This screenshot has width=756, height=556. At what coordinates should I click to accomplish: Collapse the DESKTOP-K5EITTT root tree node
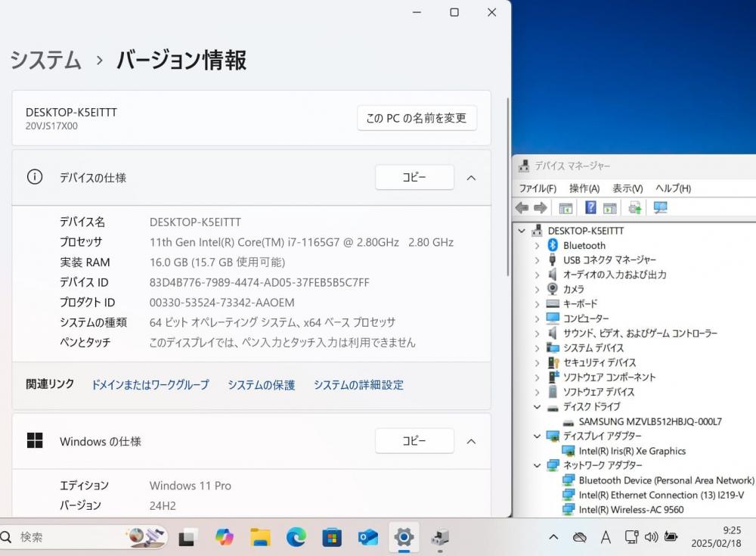(522, 231)
